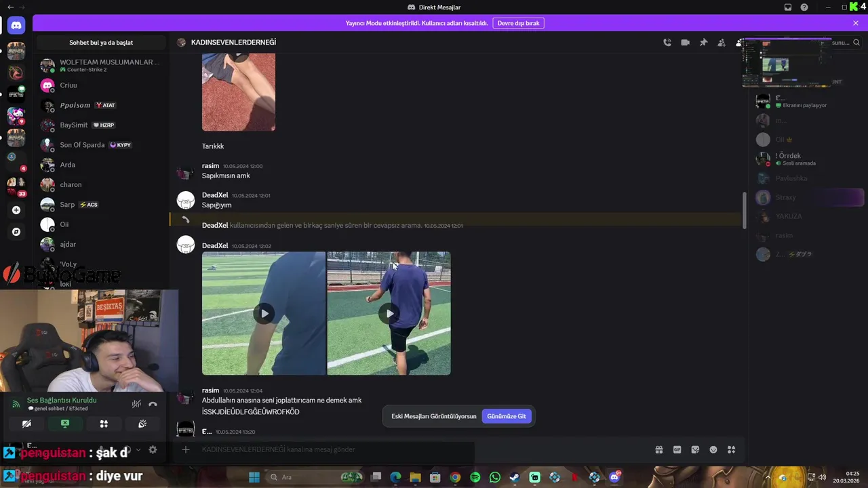Start a voice call in header
Image resolution: width=868 pixels, height=488 pixels.
[667, 43]
